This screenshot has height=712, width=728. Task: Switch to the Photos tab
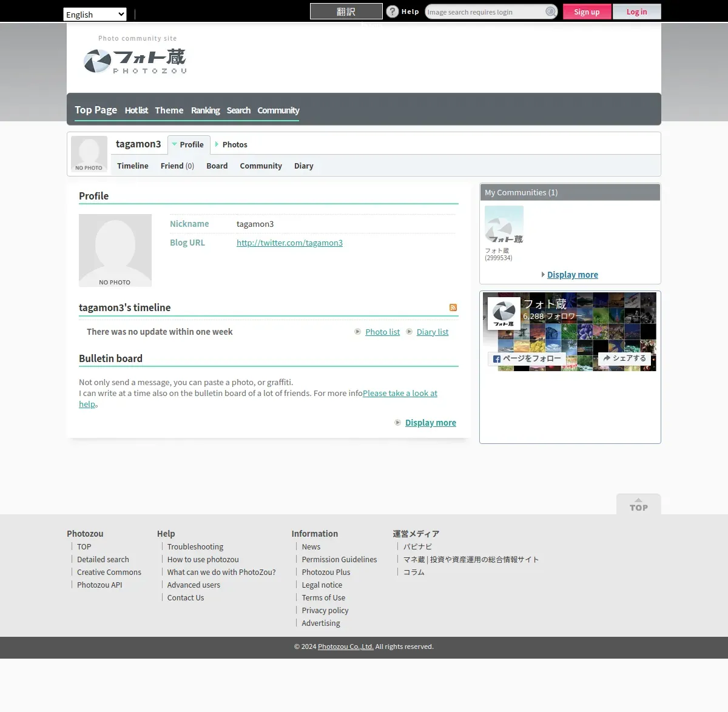click(234, 144)
